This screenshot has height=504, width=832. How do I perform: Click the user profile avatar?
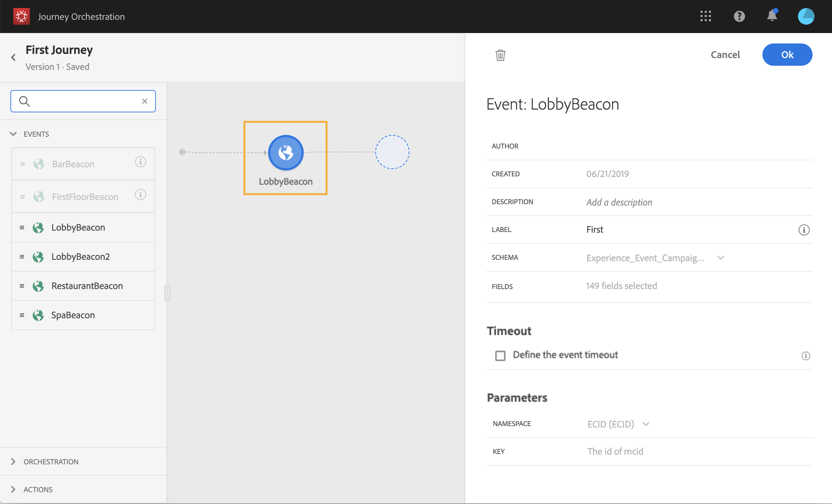tap(806, 16)
